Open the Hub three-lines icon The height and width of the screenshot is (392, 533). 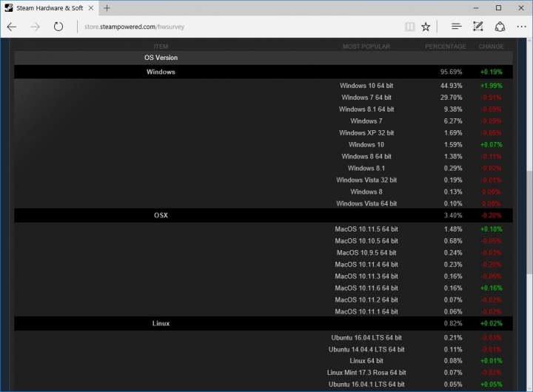[456, 27]
